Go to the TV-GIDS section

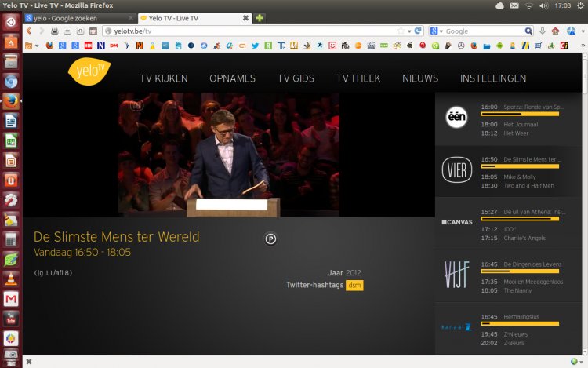click(x=296, y=78)
